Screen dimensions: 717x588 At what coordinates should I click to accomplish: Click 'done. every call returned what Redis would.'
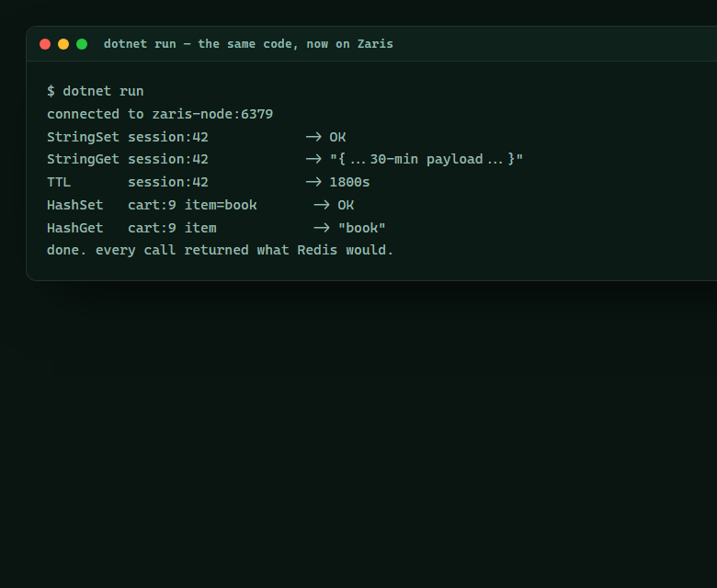[220, 250]
